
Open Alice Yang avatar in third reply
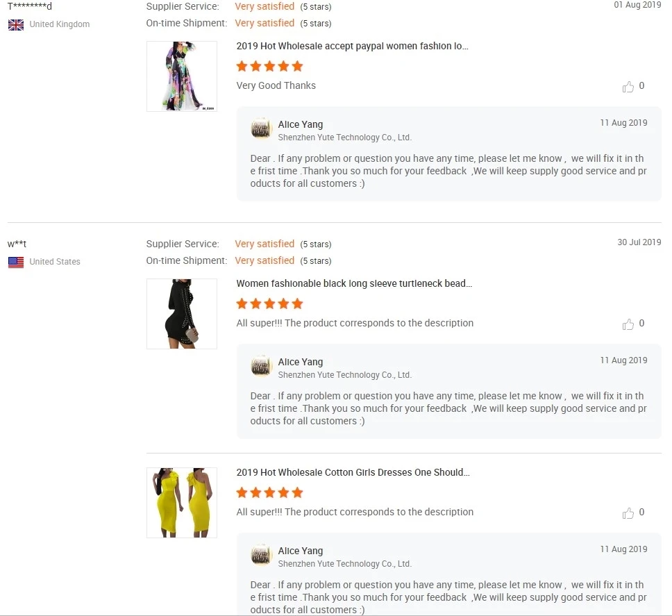[262, 555]
